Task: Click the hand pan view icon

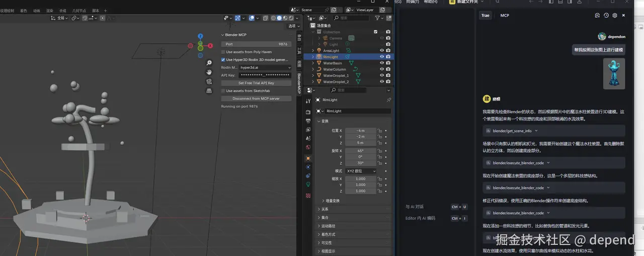Action: pyautogui.click(x=209, y=72)
